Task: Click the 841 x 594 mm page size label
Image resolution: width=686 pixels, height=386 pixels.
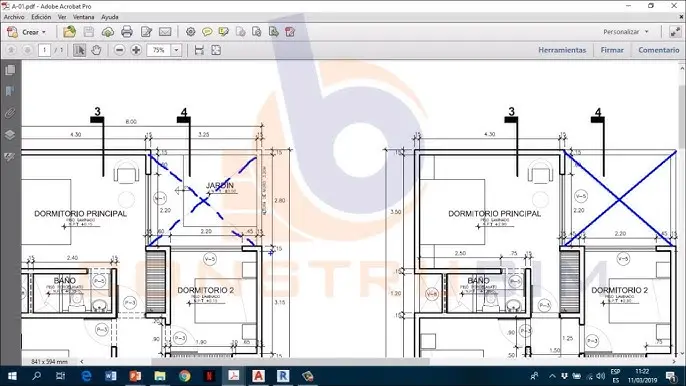Action: pyautogui.click(x=49, y=362)
